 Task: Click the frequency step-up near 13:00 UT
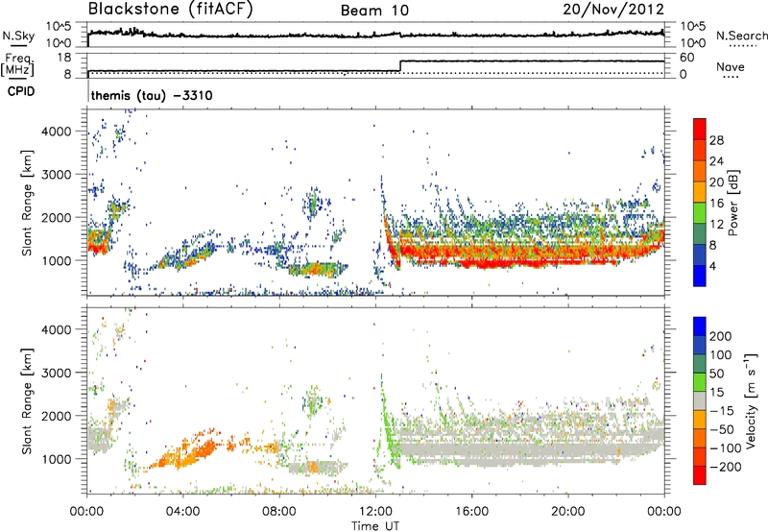(x=400, y=65)
